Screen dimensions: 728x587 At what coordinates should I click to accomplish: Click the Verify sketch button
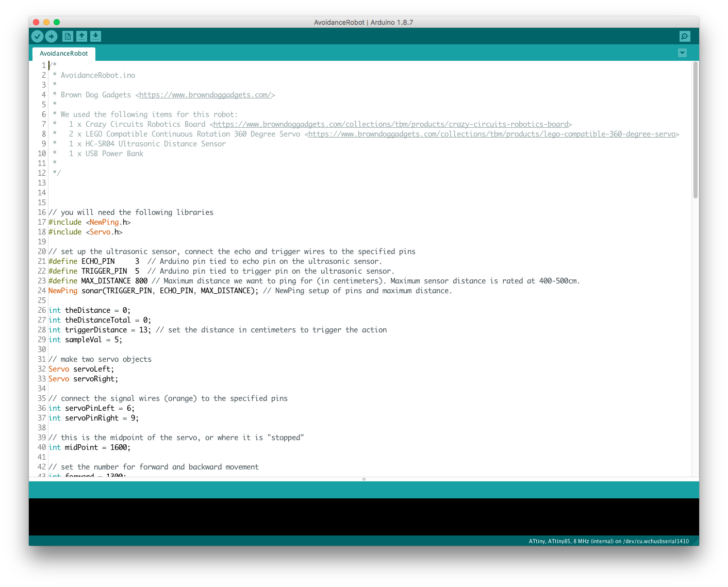(x=37, y=36)
